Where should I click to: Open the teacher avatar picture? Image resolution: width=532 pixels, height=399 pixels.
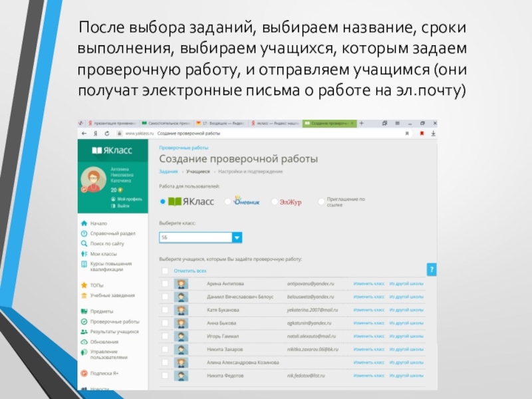(x=93, y=180)
